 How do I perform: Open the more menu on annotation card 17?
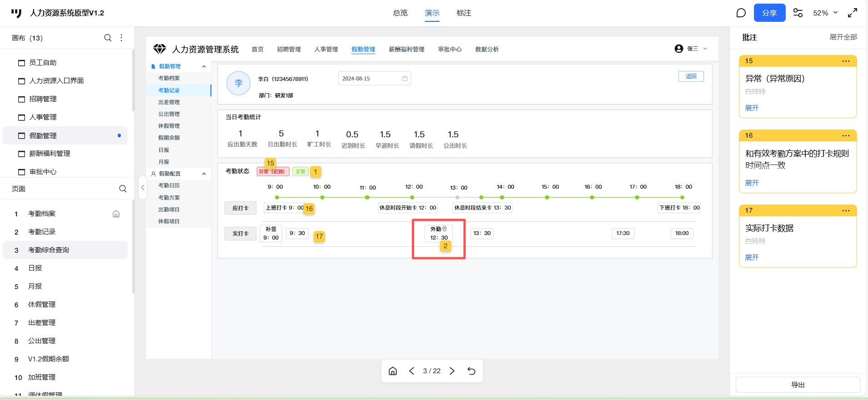pos(846,210)
